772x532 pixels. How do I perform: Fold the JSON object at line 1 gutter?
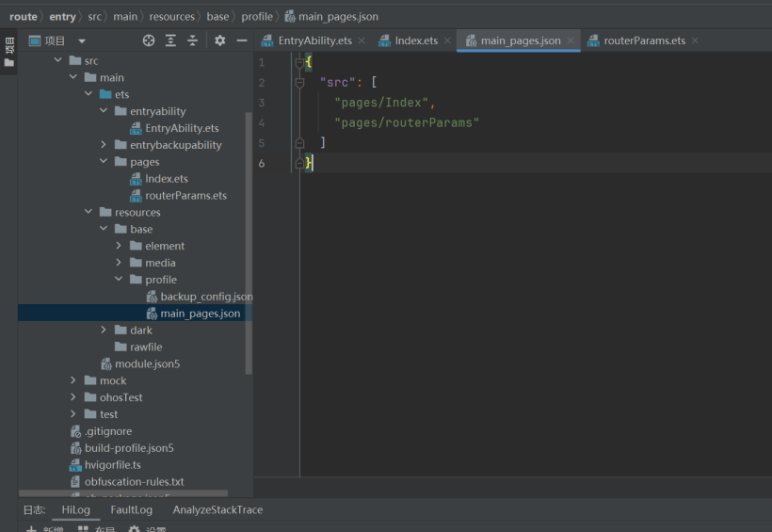pos(299,62)
